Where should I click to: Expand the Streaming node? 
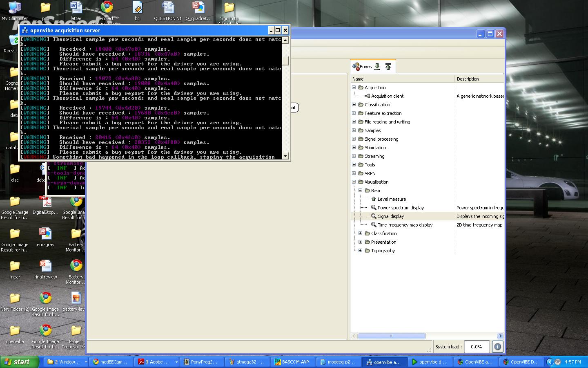coord(354,156)
